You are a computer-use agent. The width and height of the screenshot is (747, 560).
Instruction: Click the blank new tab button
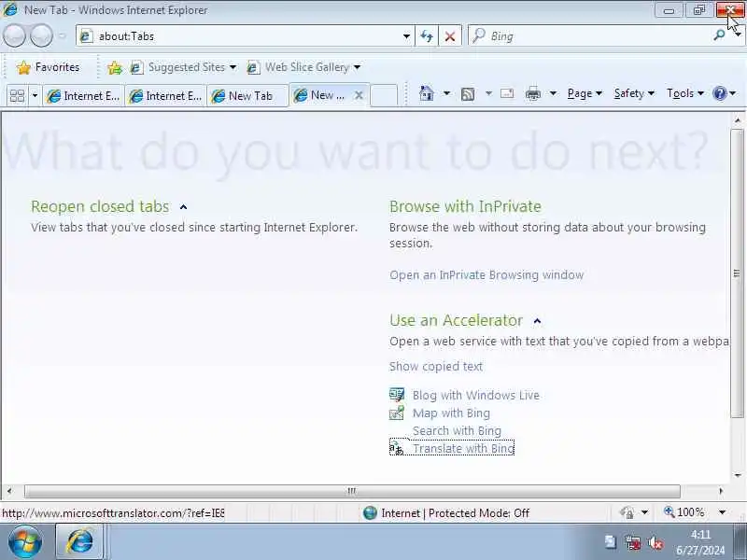384,95
